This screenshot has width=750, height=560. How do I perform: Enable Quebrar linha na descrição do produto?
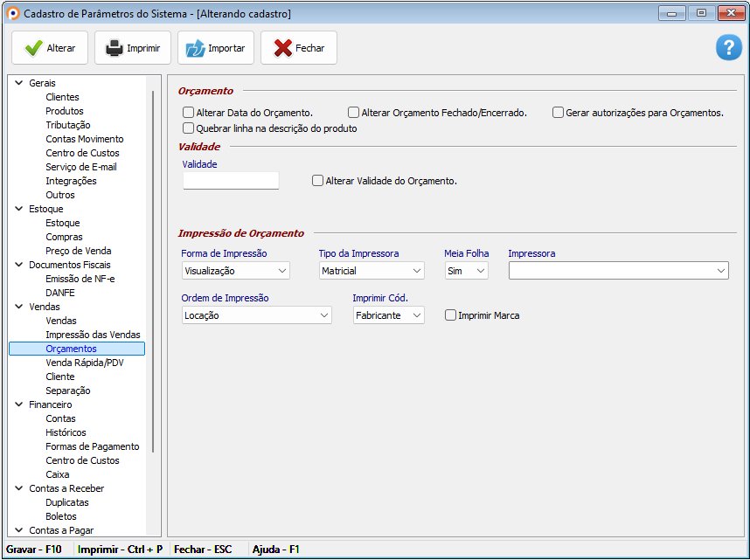click(188, 128)
